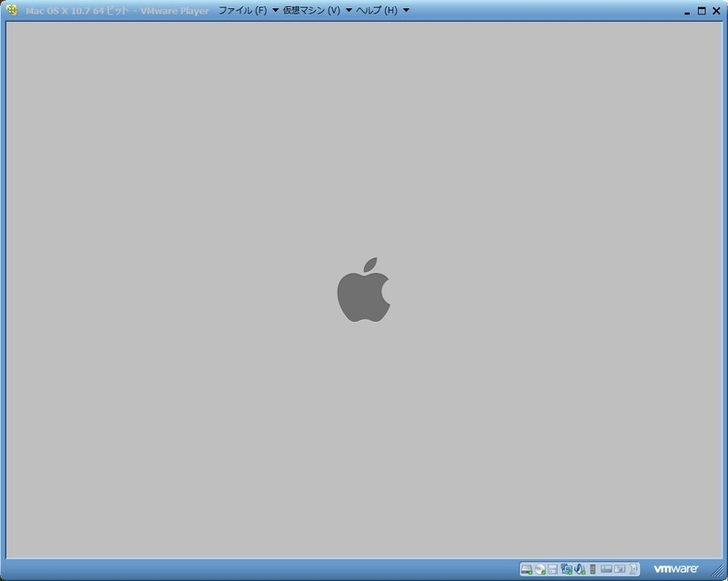Expand the arrow next to ファイル (F)
The height and width of the screenshot is (581, 728).
coord(275,10)
